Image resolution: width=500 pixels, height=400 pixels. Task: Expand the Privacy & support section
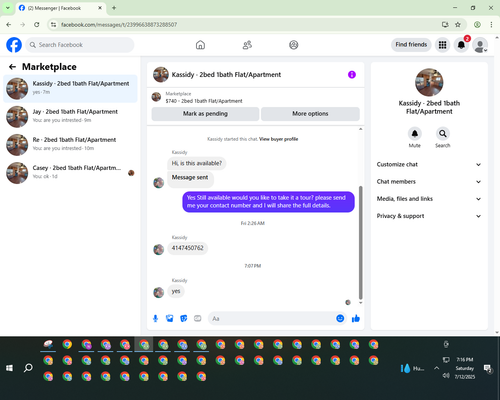[429, 216]
